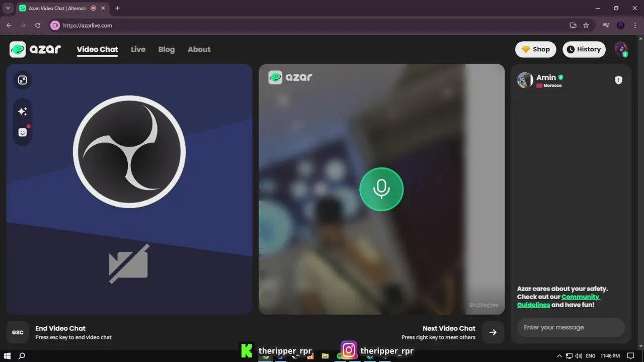The width and height of the screenshot is (644, 362).
Task: Open the media control icon in the toolbar
Action: tap(606, 25)
